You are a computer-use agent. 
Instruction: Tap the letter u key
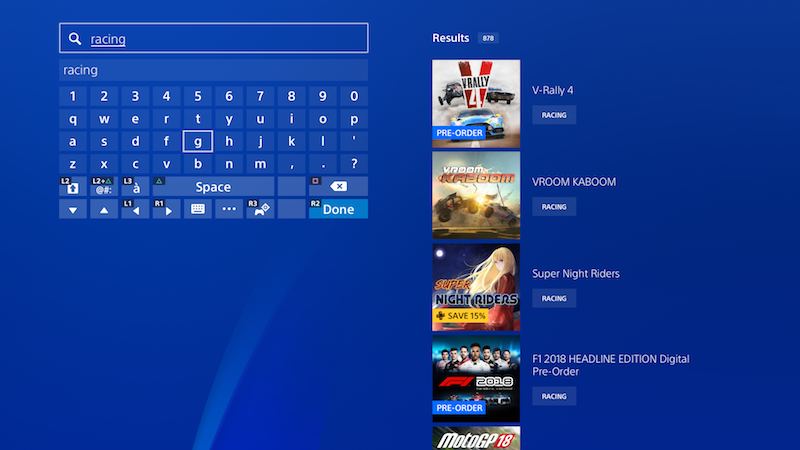260,119
